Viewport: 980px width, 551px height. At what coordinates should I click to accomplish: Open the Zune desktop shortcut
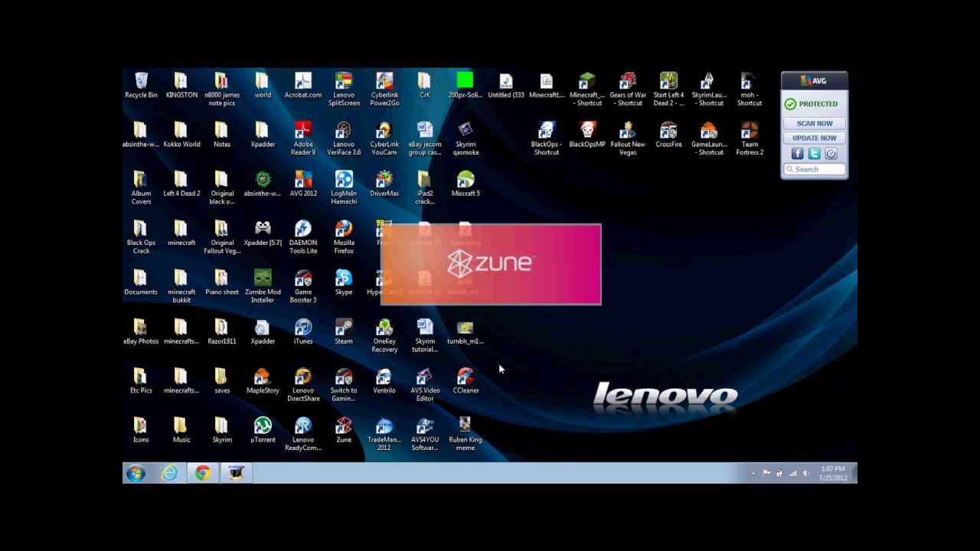(x=344, y=430)
